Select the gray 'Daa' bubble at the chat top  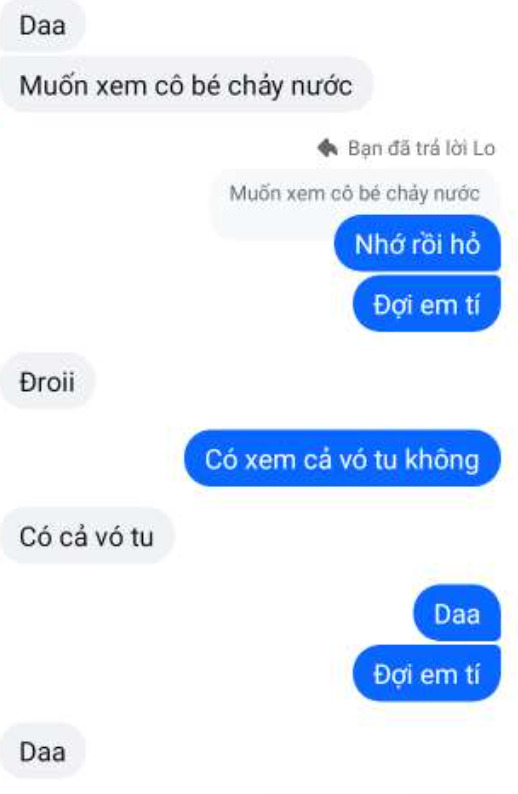(43, 25)
